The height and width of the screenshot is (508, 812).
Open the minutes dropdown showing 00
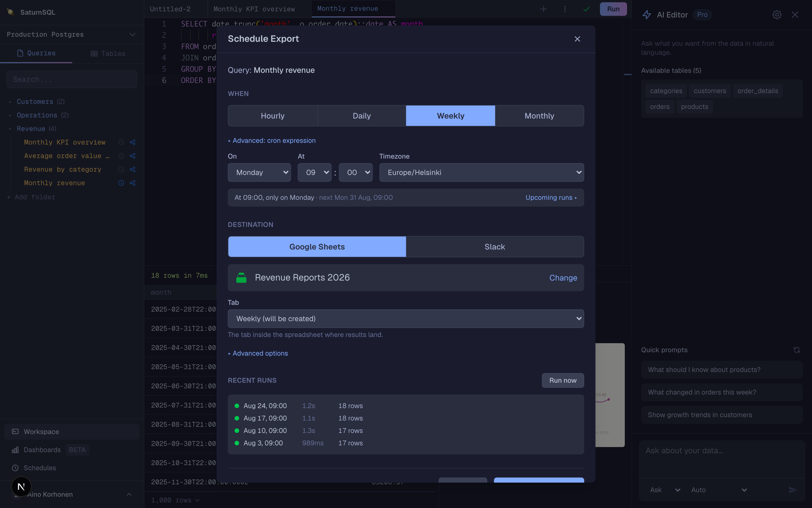point(355,172)
